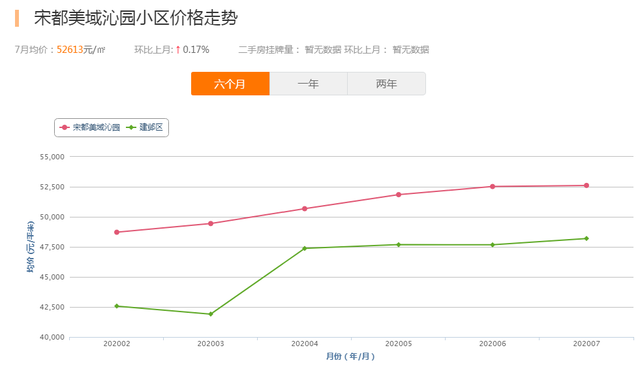The width and height of the screenshot is (640, 369).
Task: Click red data point at 202006
Action: pos(493,187)
